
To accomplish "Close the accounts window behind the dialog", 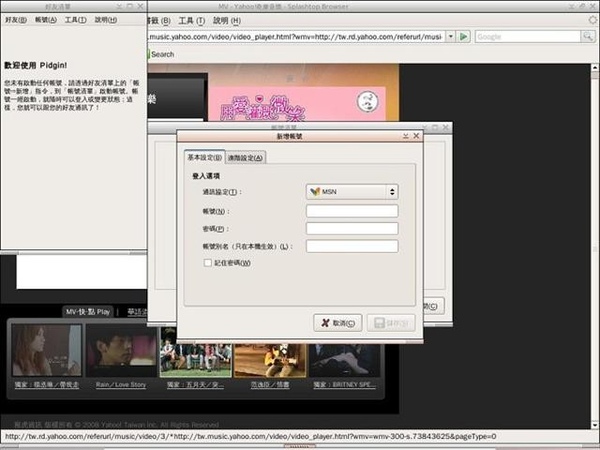I will [445, 127].
